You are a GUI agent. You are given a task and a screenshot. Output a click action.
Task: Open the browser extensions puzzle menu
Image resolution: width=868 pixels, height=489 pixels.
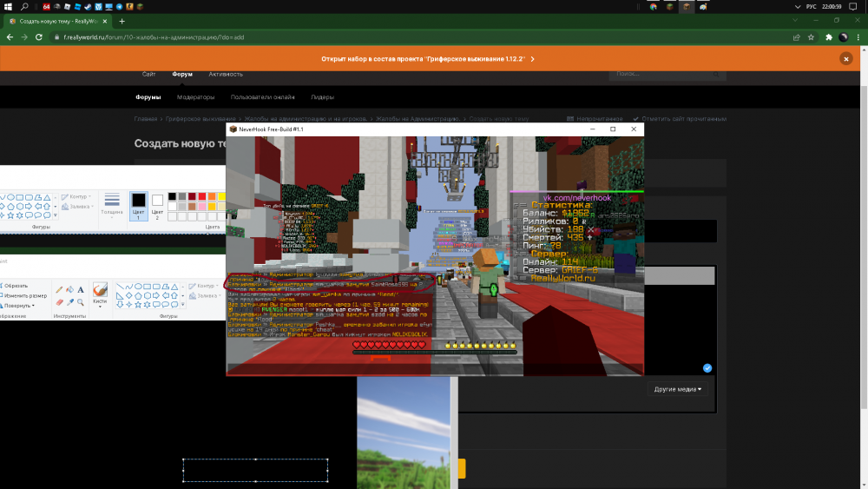tap(829, 37)
